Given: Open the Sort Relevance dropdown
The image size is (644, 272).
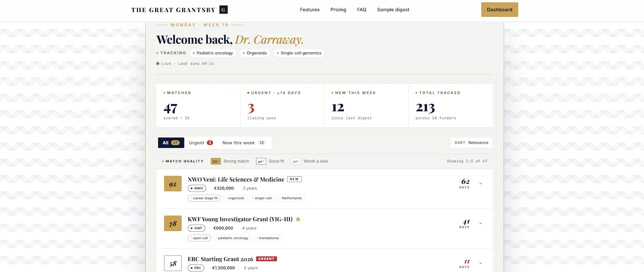Looking at the screenshot, I should pyautogui.click(x=471, y=143).
